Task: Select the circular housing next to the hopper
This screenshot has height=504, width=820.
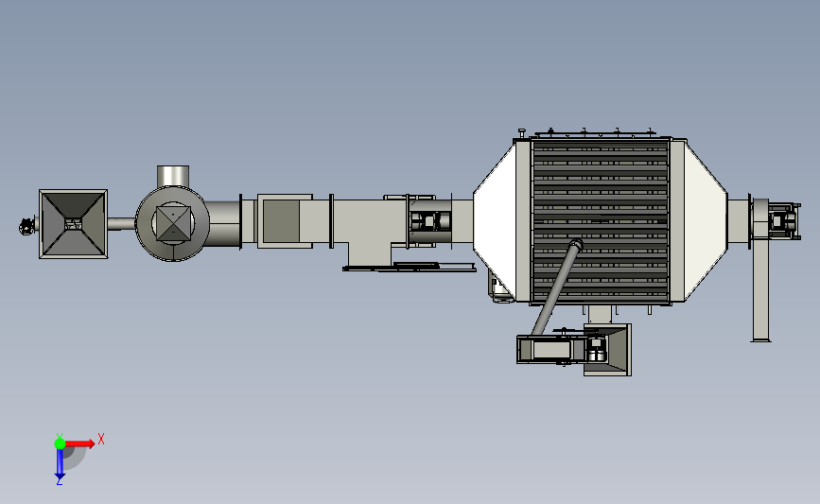Action: [x=172, y=224]
